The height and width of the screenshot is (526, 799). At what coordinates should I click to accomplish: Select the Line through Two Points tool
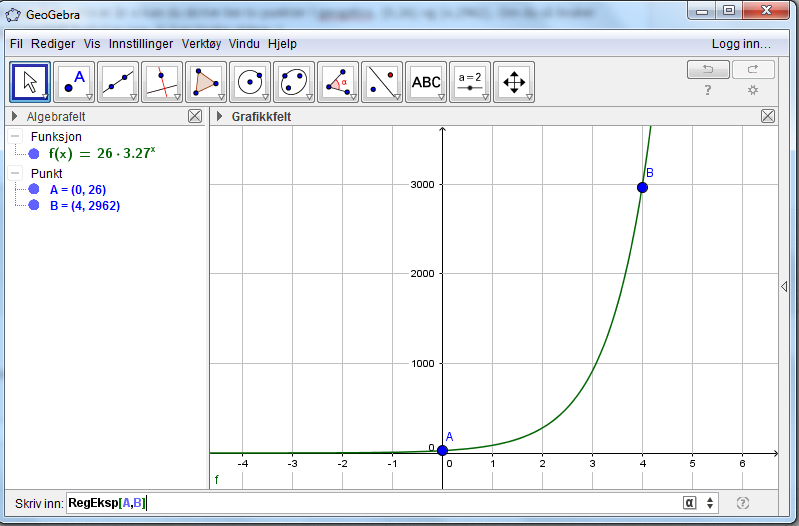click(x=118, y=82)
